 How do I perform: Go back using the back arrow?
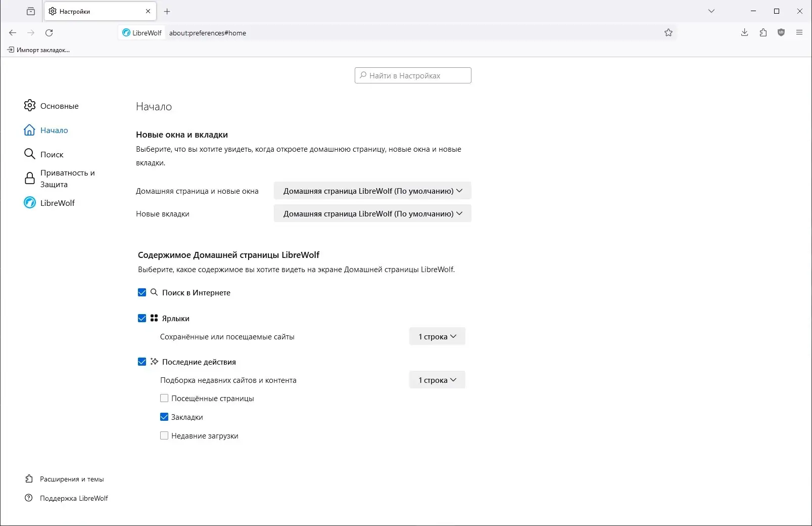click(x=13, y=33)
